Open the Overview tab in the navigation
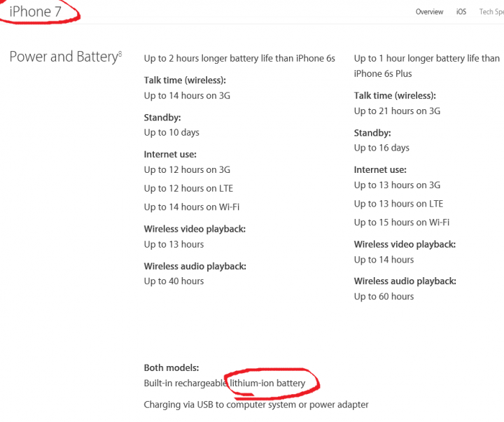Viewport: 504px width, 422px height. [429, 12]
